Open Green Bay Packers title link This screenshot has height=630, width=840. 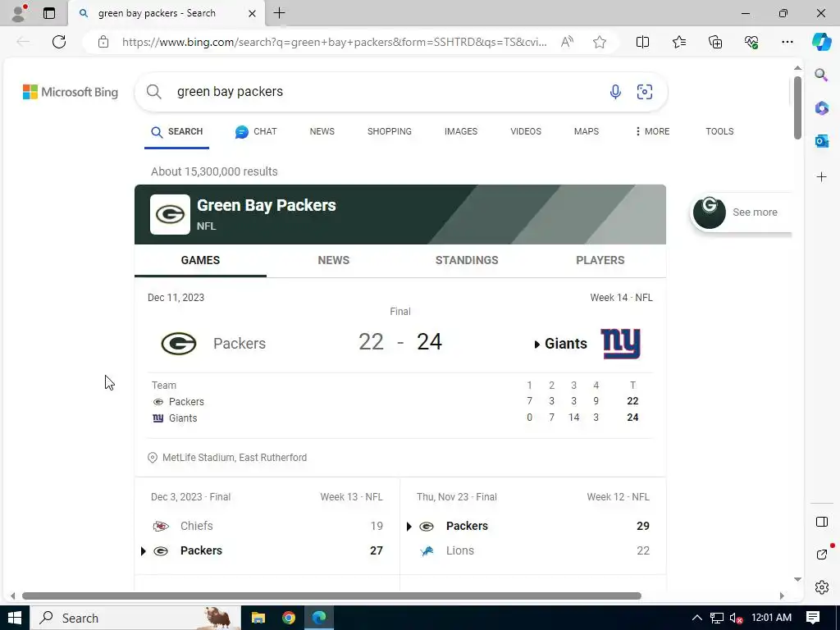(267, 205)
